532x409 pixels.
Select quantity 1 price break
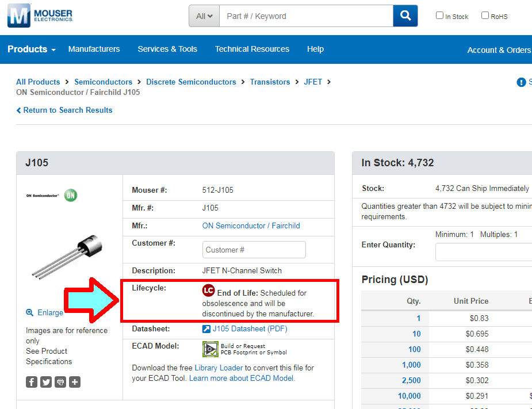pos(418,318)
